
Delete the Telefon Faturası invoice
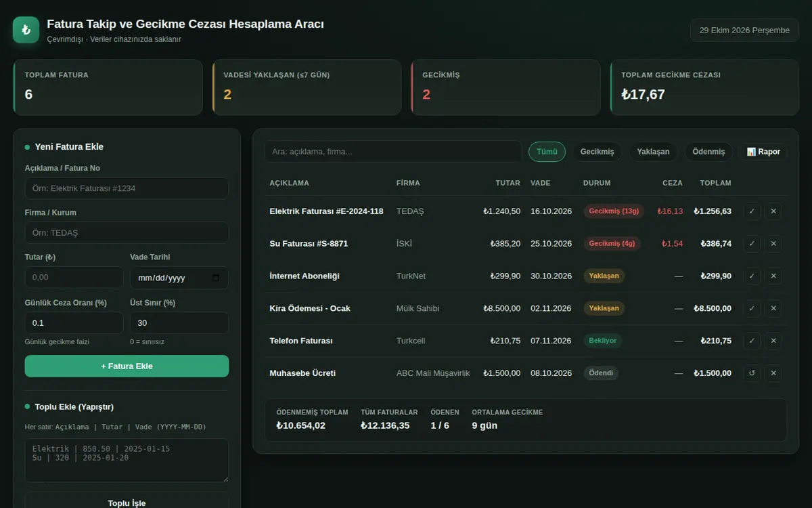773,341
